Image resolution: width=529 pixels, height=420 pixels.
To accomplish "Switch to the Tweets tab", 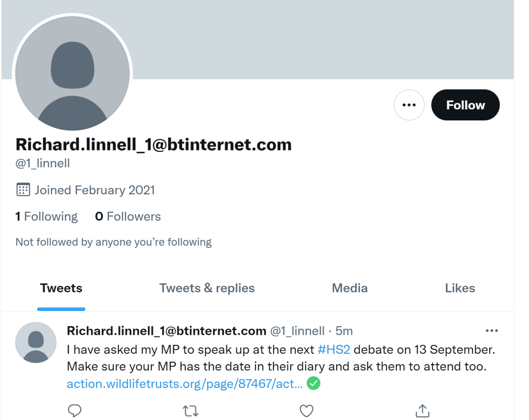I will tap(61, 288).
